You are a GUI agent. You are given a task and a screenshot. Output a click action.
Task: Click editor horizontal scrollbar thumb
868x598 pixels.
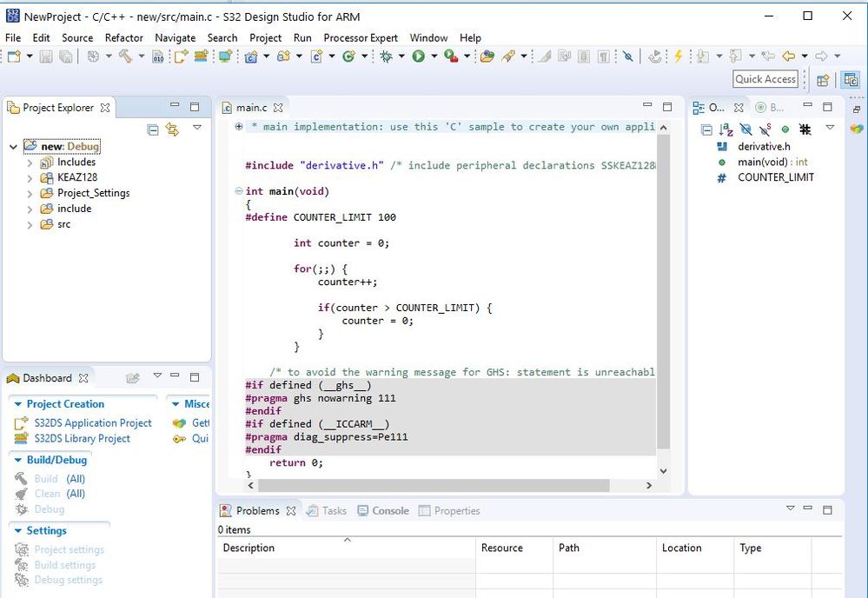click(434, 486)
